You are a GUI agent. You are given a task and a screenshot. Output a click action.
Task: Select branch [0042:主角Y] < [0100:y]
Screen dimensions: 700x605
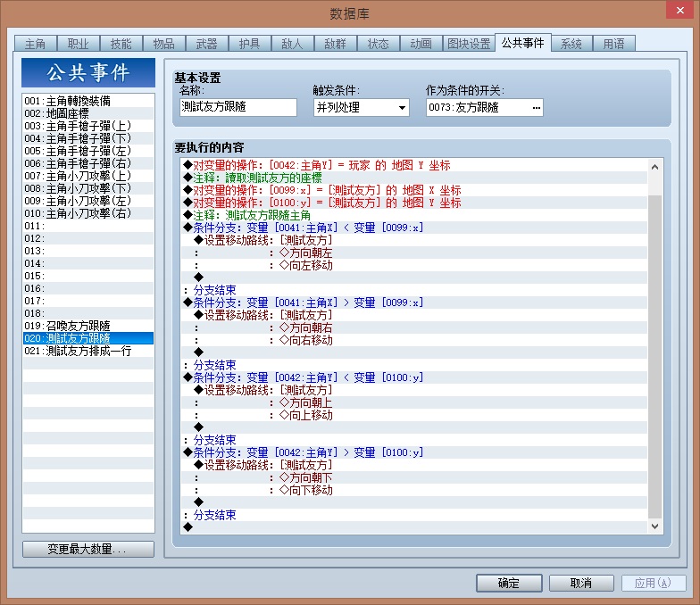coord(414,377)
